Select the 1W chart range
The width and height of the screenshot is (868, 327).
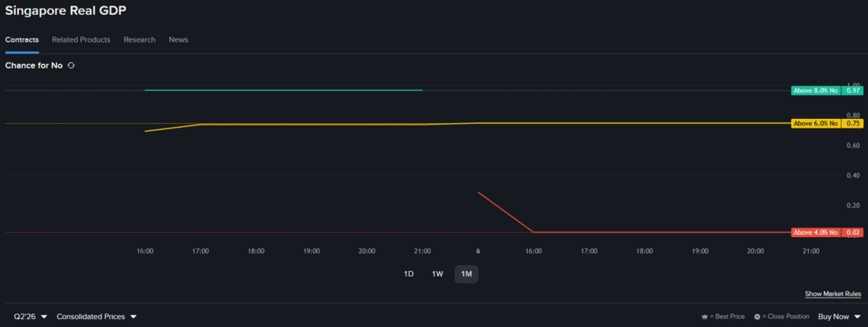click(437, 274)
